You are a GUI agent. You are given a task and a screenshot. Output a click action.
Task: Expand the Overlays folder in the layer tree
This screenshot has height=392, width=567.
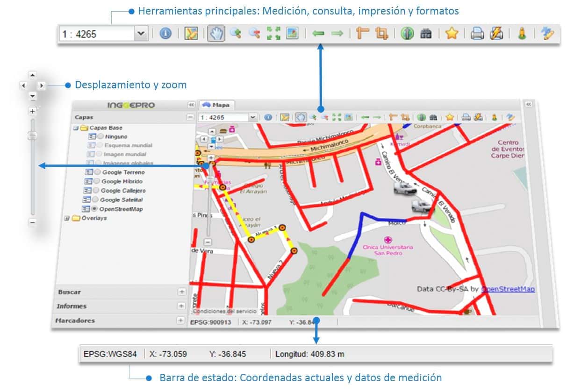pos(66,218)
